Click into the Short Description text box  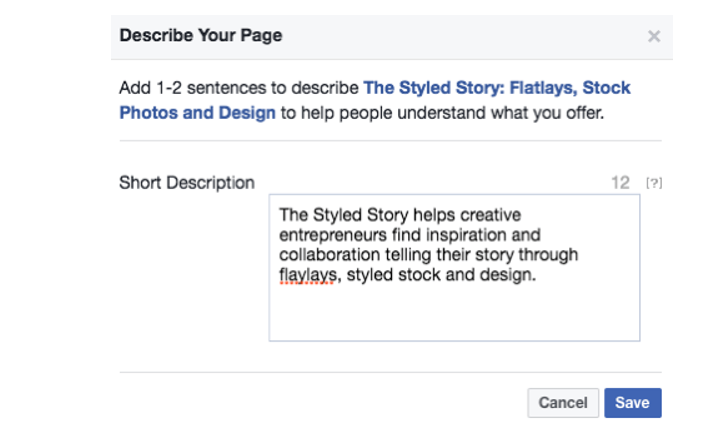click(x=454, y=268)
